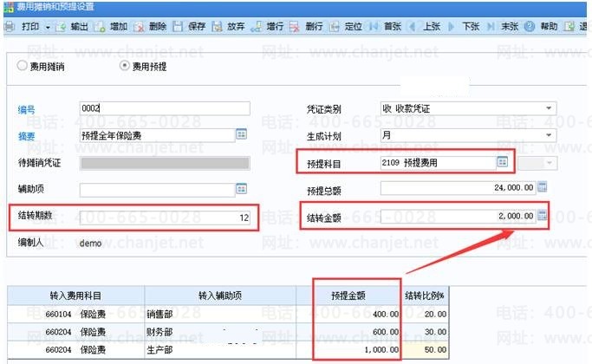The width and height of the screenshot is (592, 364).
Task: Click the 摘要 field 预提全年保险费
Action: 157,135
